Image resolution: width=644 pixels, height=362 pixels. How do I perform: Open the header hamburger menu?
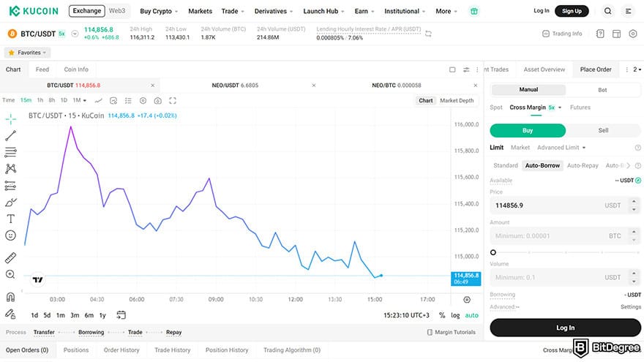(x=629, y=11)
